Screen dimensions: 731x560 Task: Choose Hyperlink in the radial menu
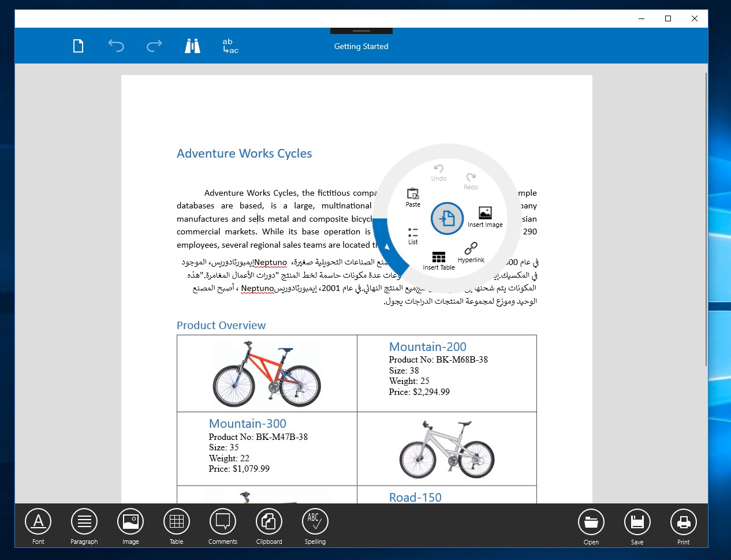tap(471, 252)
